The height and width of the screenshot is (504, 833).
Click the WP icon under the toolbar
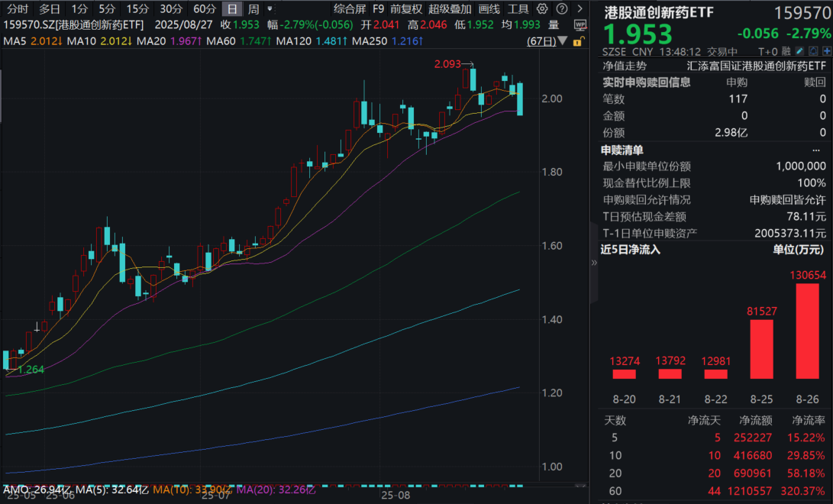pos(580,25)
